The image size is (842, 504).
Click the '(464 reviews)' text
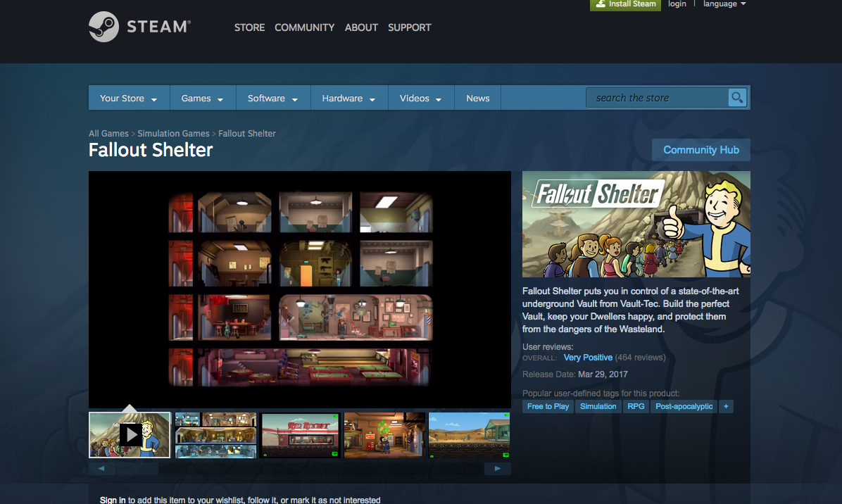pos(640,358)
